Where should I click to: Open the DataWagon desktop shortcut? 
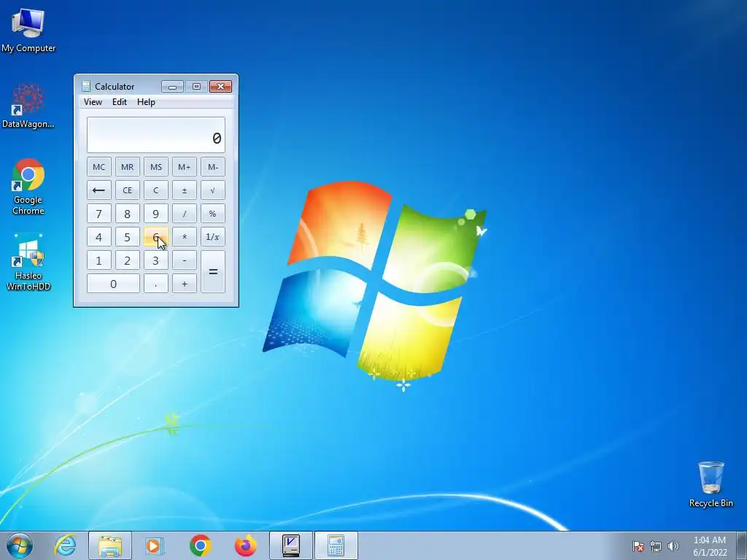point(28,106)
